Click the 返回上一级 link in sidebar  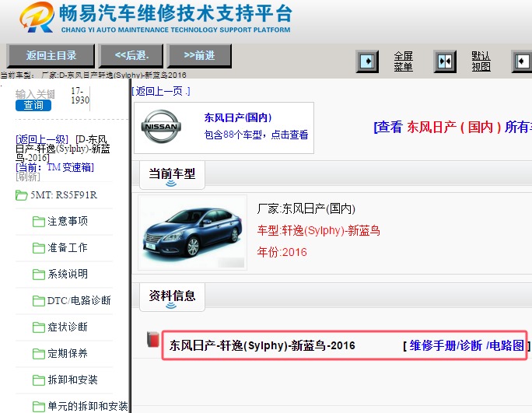pyautogui.click(x=42, y=139)
